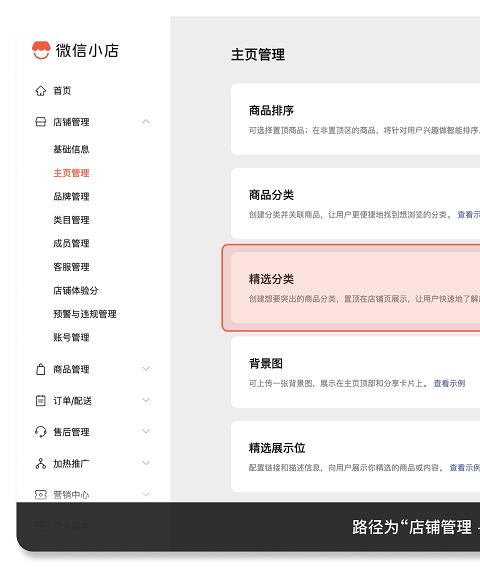This screenshot has width=480, height=568.
Task: Click the 首页 home icon
Action: tap(41, 91)
